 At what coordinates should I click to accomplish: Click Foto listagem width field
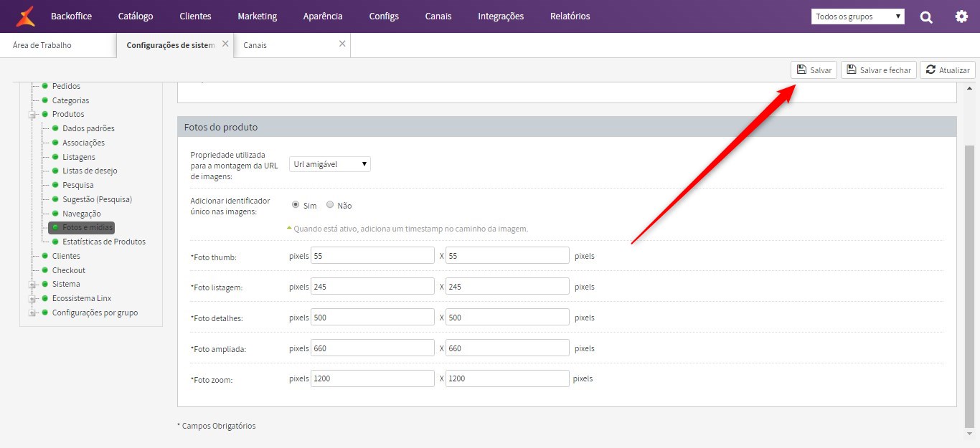372,287
